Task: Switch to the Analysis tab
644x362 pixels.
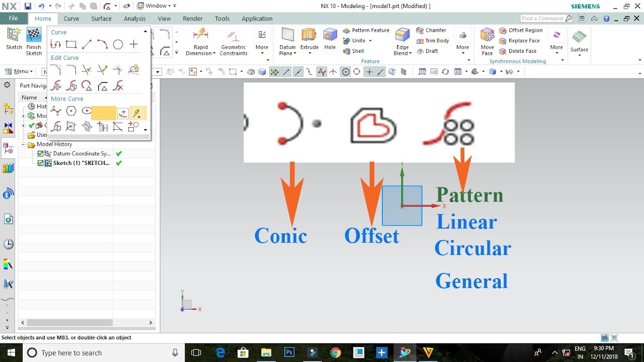Action: (x=135, y=19)
